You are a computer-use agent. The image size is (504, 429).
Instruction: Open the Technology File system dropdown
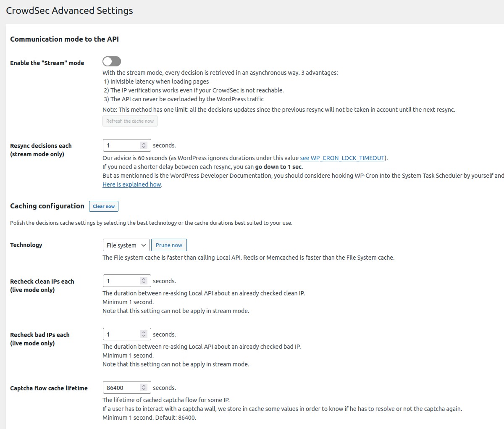pos(126,245)
